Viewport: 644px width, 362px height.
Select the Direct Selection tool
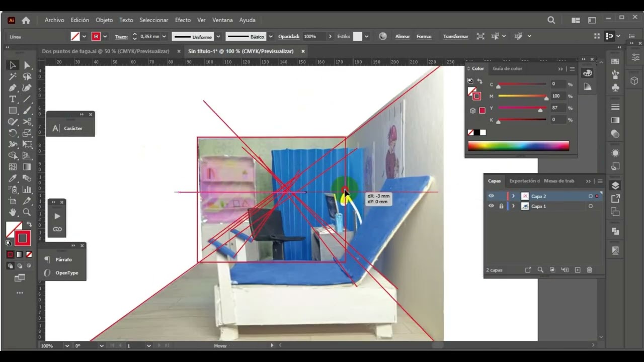(x=27, y=65)
